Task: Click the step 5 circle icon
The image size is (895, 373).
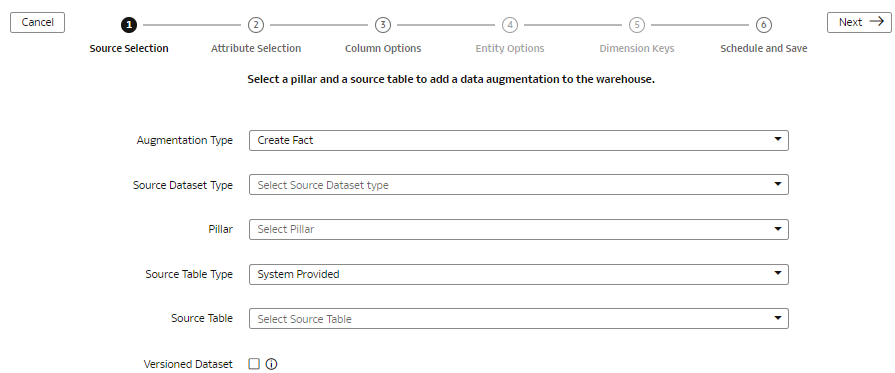Action: point(636,25)
